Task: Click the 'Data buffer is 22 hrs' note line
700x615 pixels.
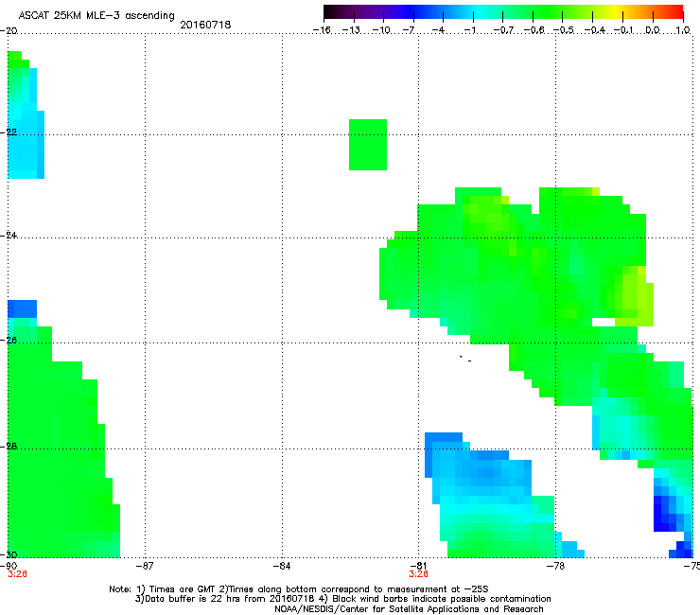Action: (342, 599)
